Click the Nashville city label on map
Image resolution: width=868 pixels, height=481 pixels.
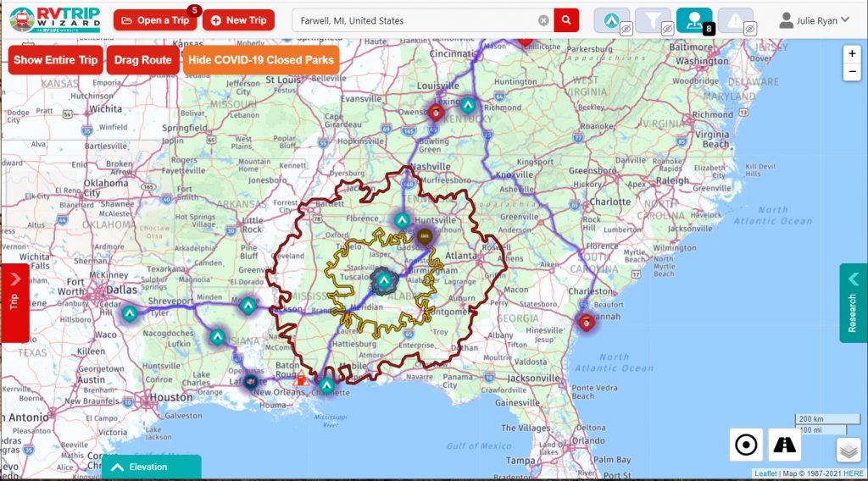(x=431, y=167)
